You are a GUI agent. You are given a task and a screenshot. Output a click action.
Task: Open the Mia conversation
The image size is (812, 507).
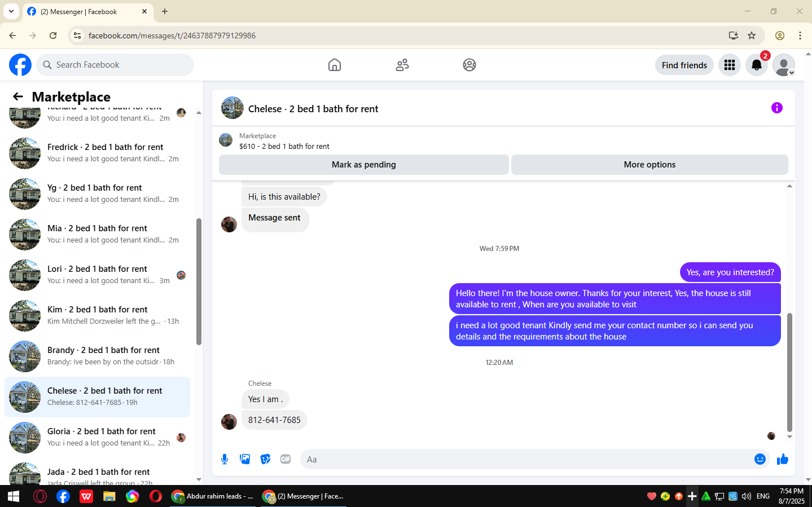coord(97,235)
